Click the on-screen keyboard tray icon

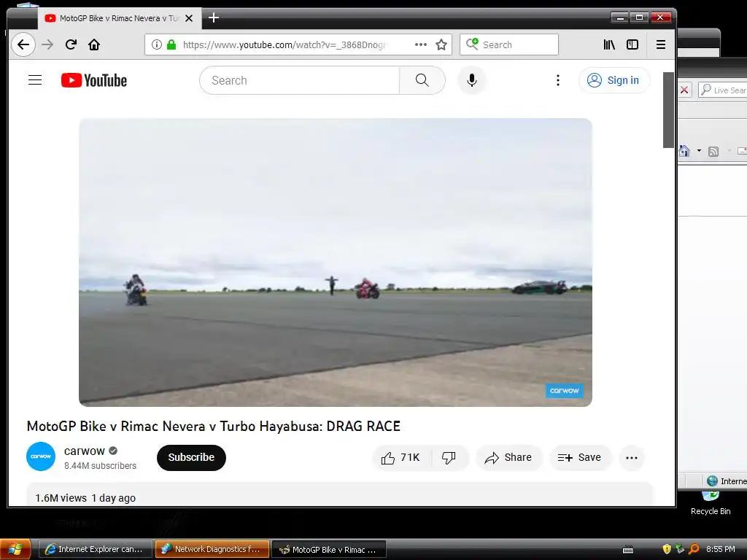628,550
